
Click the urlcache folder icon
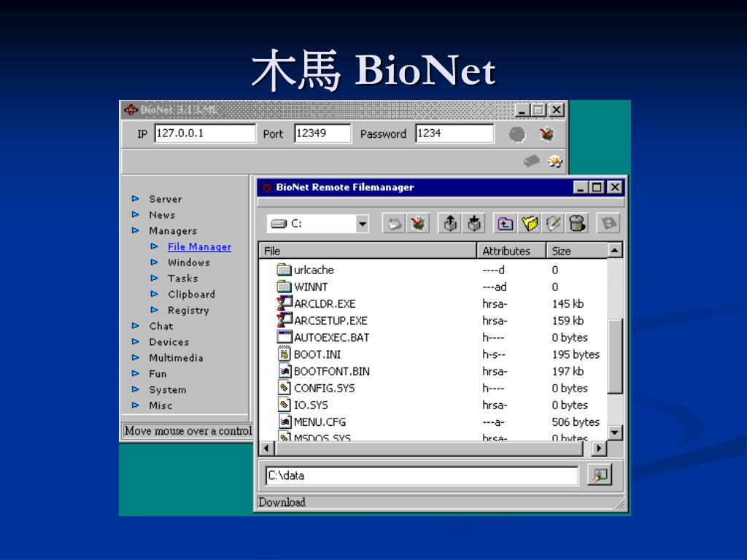pyautogui.click(x=284, y=270)
